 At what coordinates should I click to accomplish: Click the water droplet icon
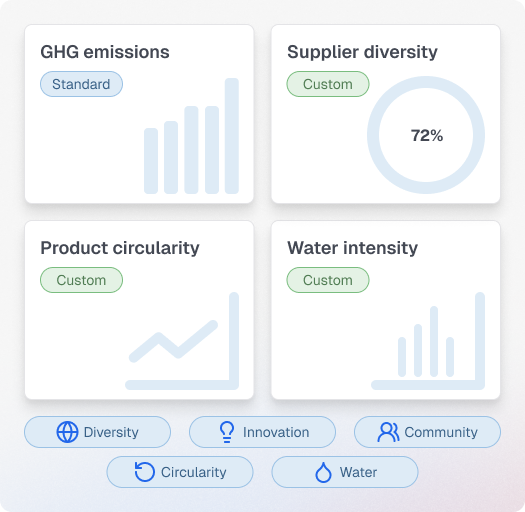[323, 472]
